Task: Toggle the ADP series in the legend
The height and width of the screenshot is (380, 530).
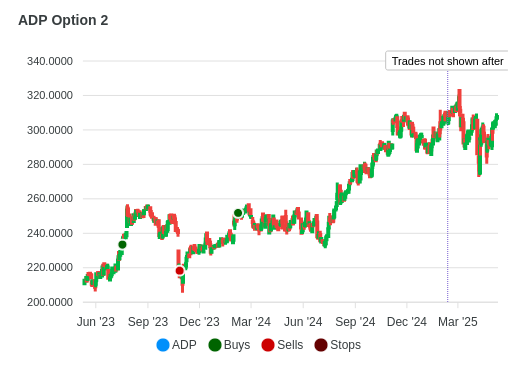Action: click(176, 345)
